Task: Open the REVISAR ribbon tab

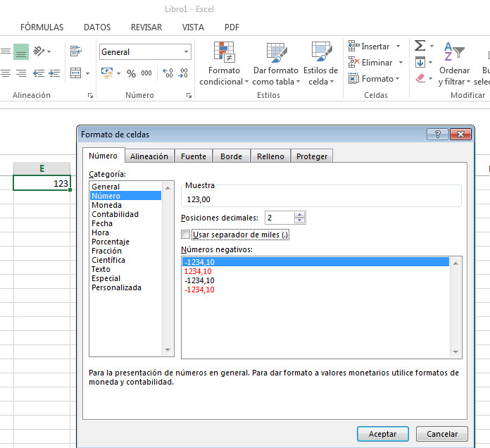Action: point(146,27)
